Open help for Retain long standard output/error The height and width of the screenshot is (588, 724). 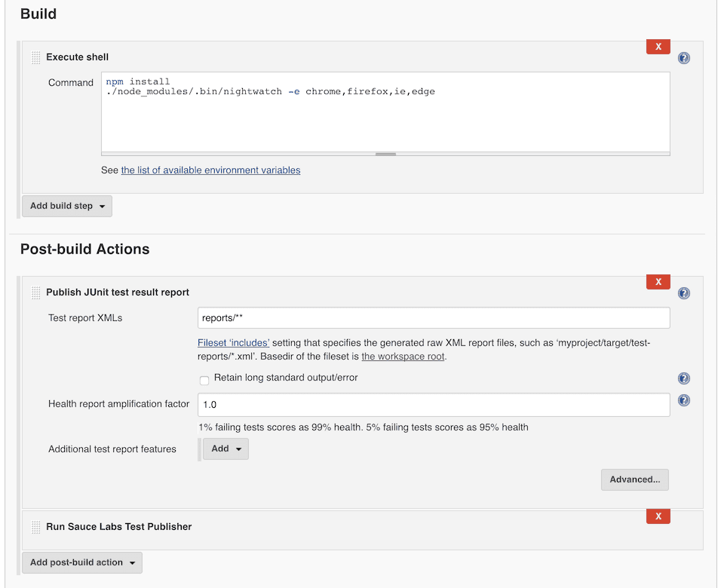coord(683,378)
